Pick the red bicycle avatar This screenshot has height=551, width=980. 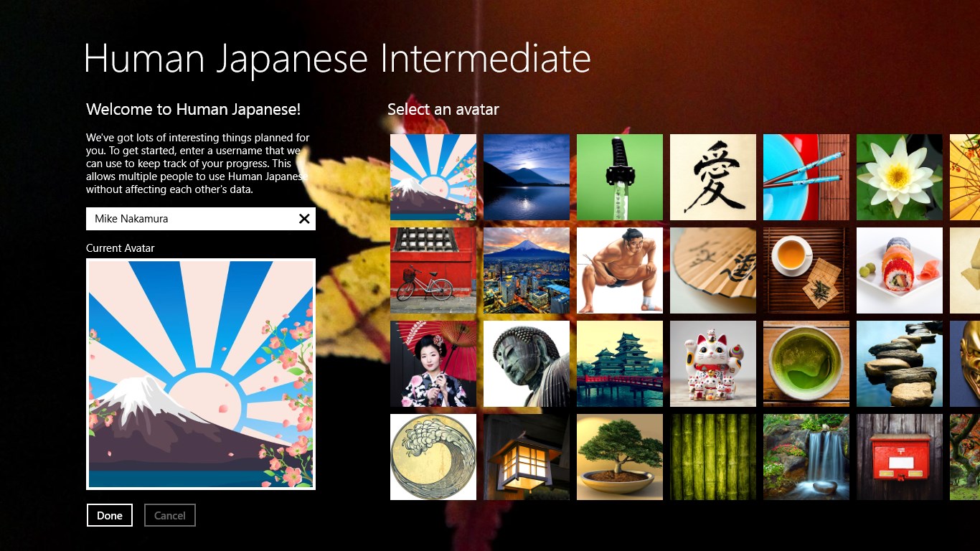pos(433,270)
